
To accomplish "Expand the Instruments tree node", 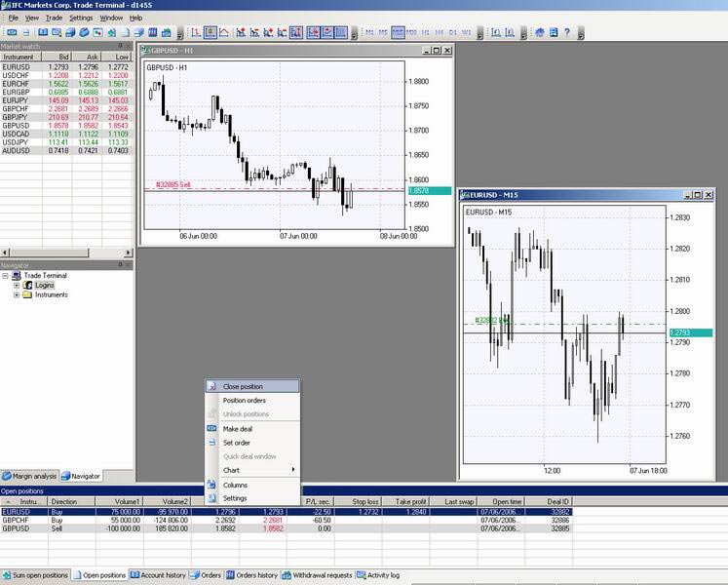I will (x=16, y=294).
